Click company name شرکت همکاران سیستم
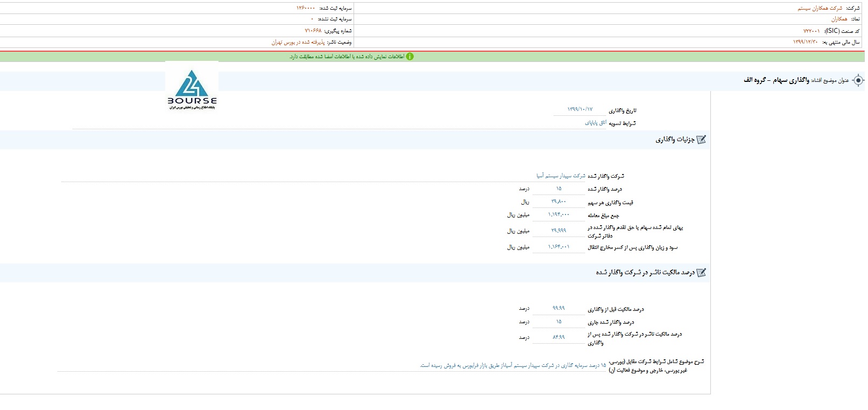This screenshot has width=868, height=410. [x=820, y=8]
